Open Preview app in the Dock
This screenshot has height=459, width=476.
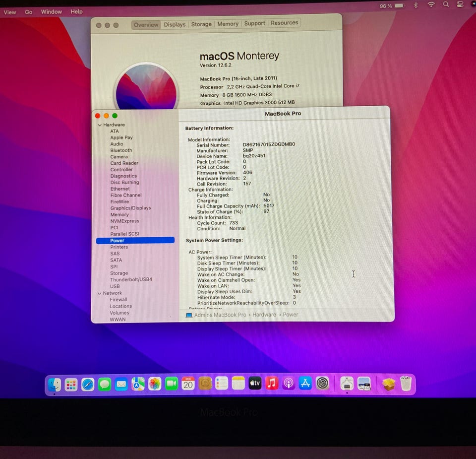364,384
